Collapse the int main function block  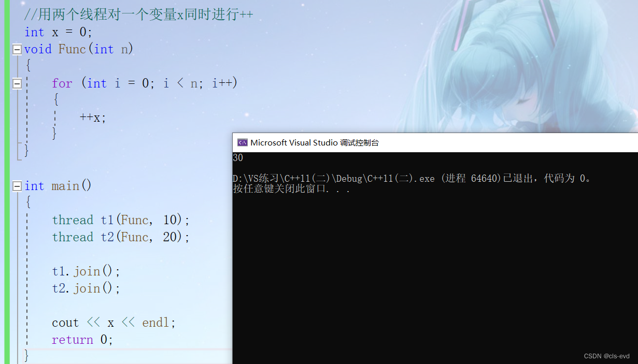click(x=17, y=186)
